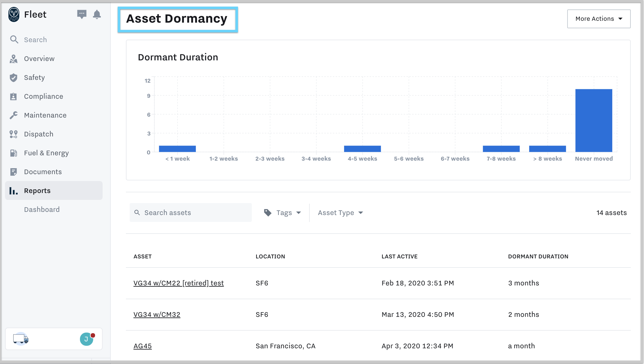This screenshot has height=364, width=644.
Task: Click the magnifier in Search assets field
Action: click(x=137, y=212)
